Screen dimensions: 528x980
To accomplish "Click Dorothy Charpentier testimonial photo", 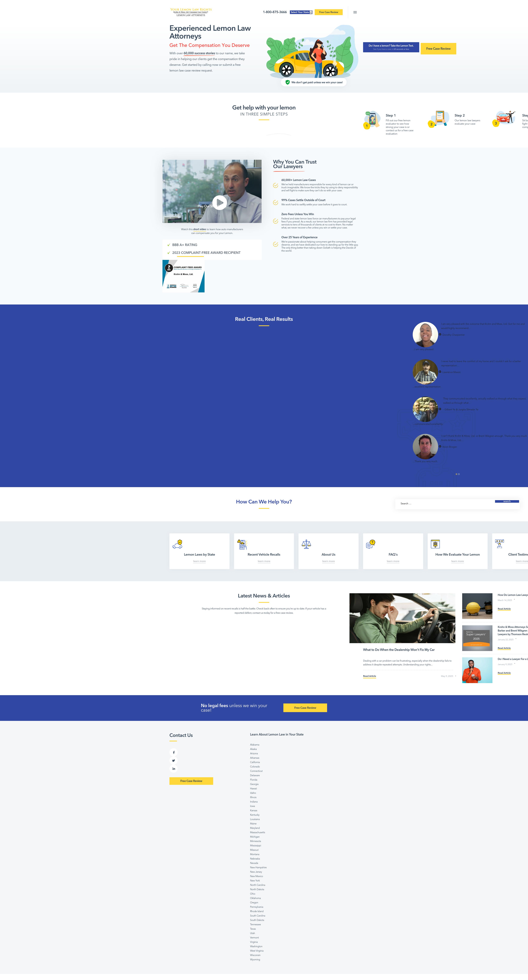I will point(425,335).
